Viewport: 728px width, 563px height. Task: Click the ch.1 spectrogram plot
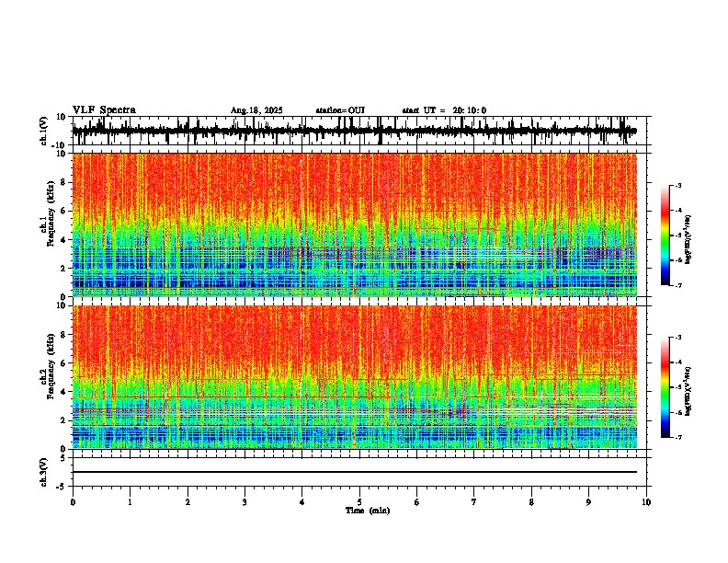click(x=354, y=224)
